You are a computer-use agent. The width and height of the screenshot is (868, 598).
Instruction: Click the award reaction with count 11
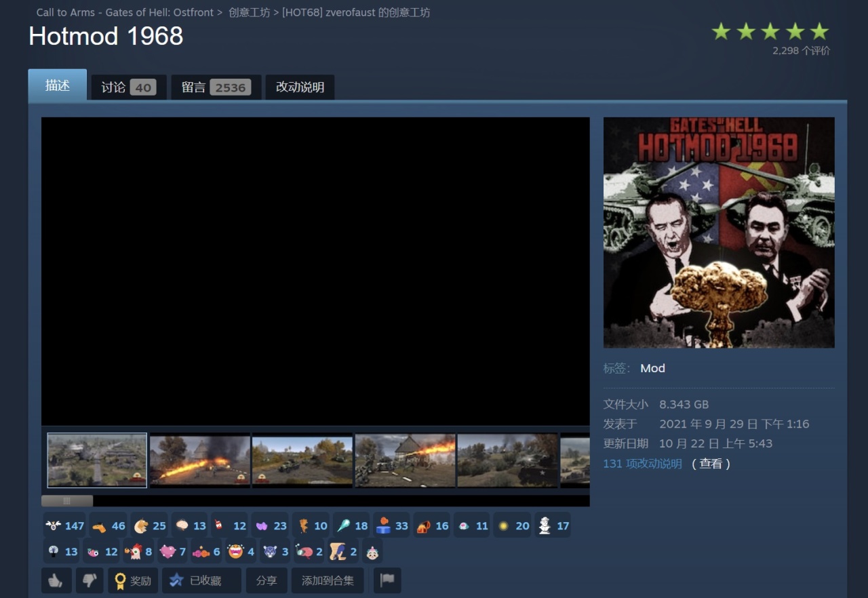point(472,525)
